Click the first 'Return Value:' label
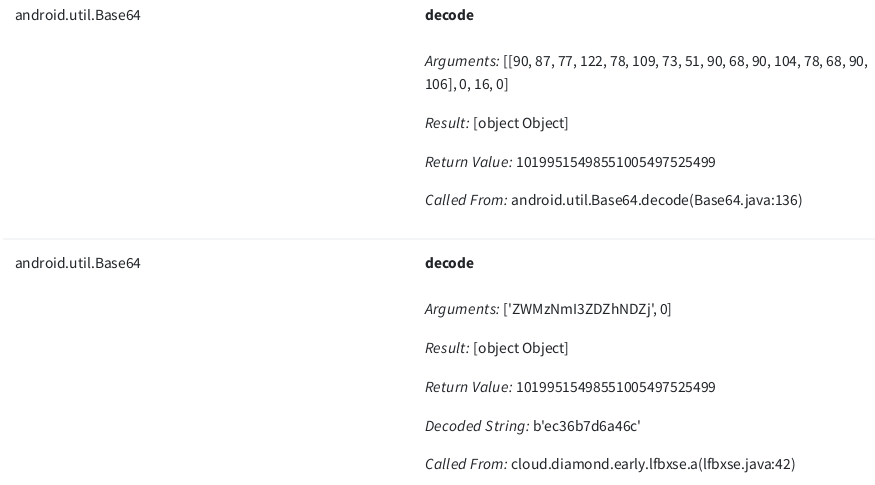This screenshot has height=485, width=875. tap(468, 162)
